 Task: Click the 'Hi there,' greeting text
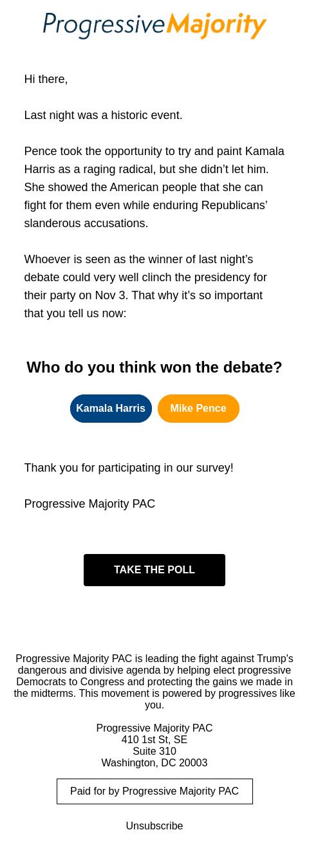[46, 79]
